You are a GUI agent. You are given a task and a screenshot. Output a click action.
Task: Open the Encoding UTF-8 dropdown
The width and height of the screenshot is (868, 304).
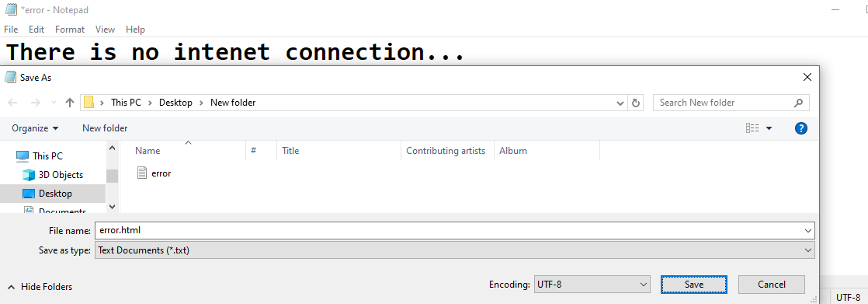592,285
